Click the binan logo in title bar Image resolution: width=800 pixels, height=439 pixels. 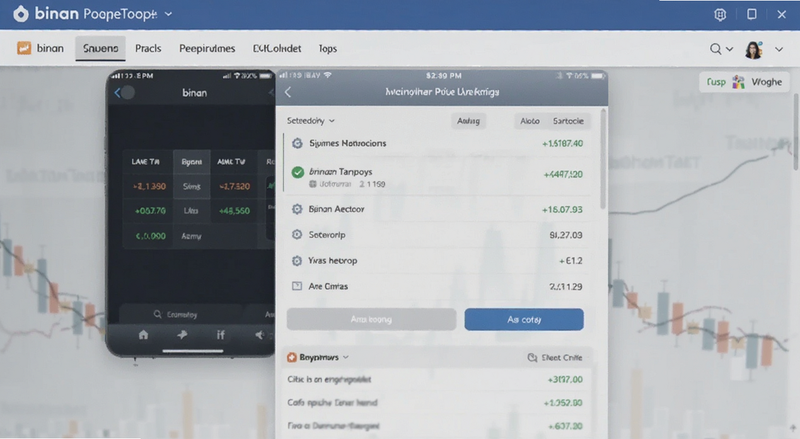21,14
